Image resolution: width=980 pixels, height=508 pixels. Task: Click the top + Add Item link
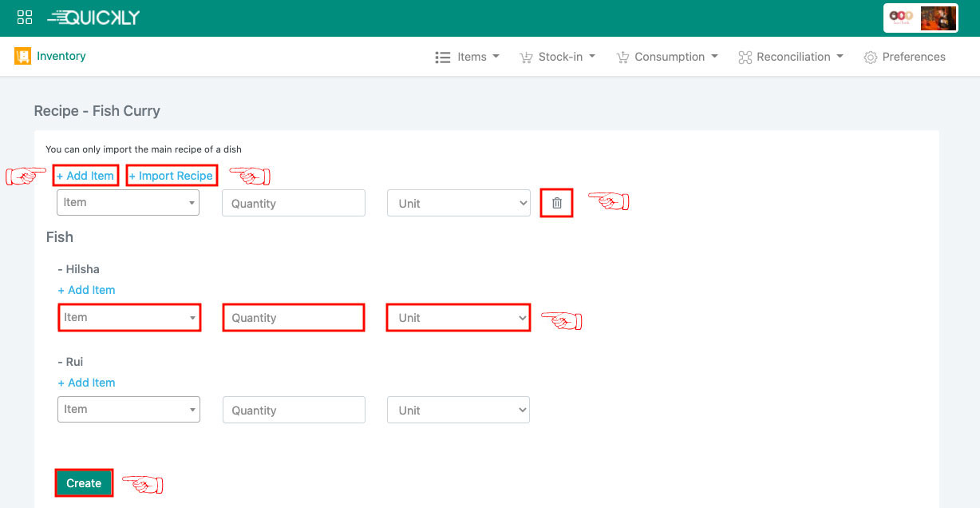[x=85, y=176]
